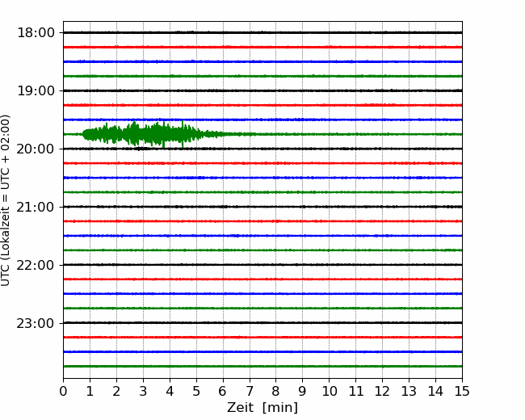
Task: Click the 19:00 time label
Action: point(36,90)
